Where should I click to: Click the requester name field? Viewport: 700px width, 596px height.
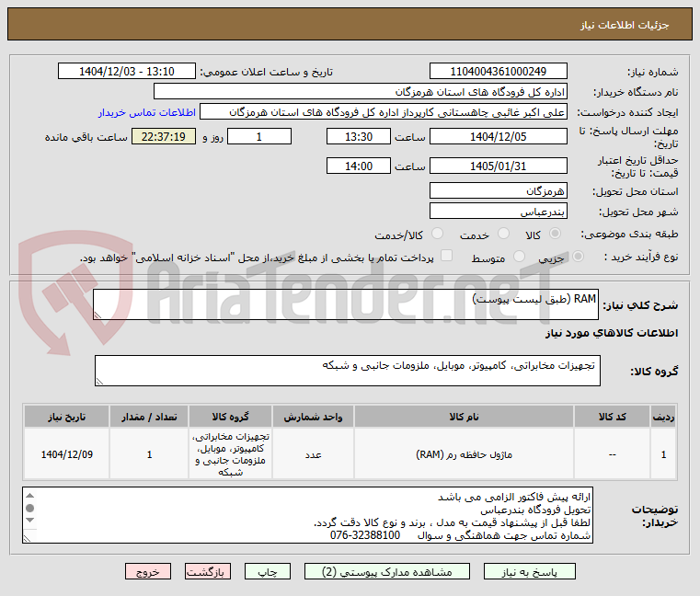pyautogui.click(x=384, y=112)
